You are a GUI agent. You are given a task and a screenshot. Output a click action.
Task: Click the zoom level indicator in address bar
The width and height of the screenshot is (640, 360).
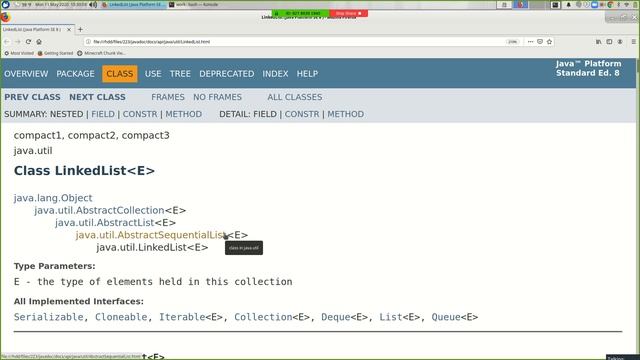coord(512,42)
